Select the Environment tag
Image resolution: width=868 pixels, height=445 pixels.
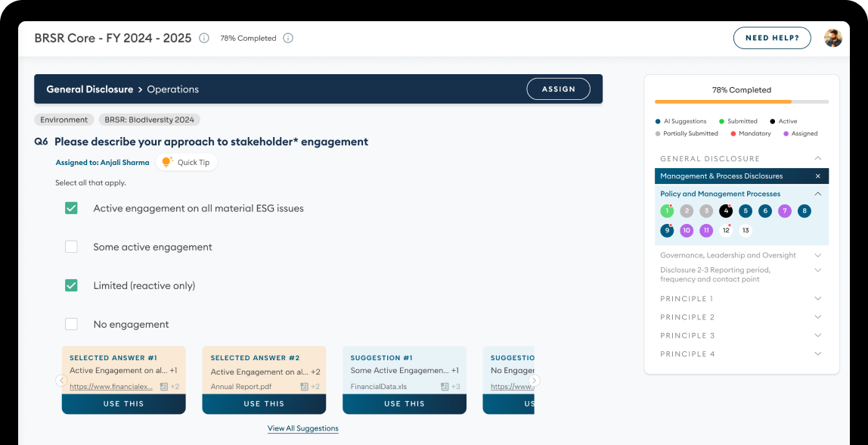coord(64,120)
